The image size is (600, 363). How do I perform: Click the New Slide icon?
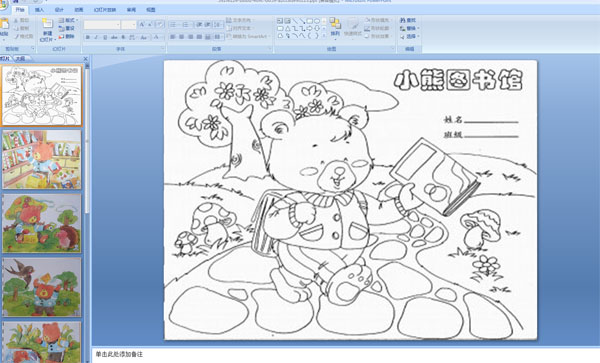pyautogui.click(x=47, y=24)
